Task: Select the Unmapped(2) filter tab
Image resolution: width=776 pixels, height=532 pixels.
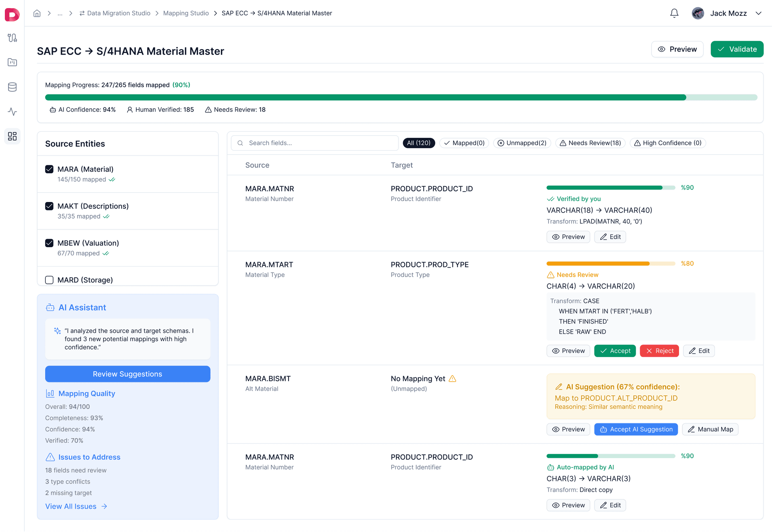Action: (x=522, y=143)
